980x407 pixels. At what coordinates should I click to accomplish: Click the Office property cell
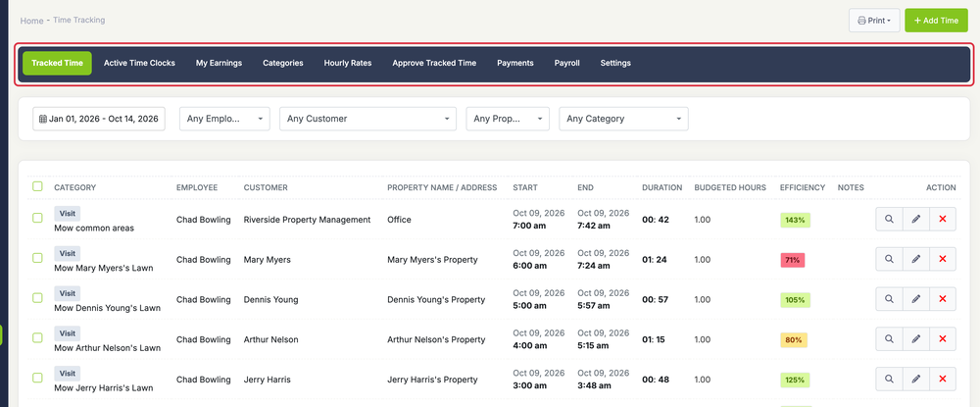pyautogui.click(x=399, y=220)
